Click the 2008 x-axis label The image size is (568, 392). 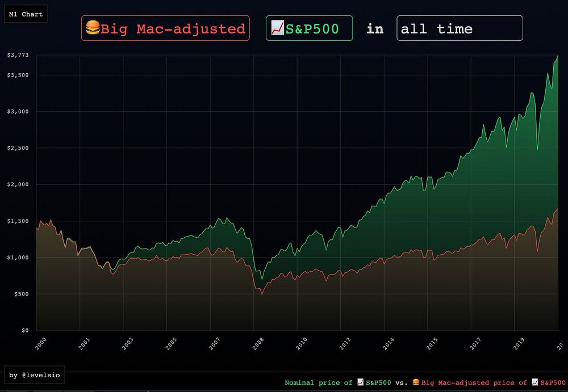click(258, 344)
